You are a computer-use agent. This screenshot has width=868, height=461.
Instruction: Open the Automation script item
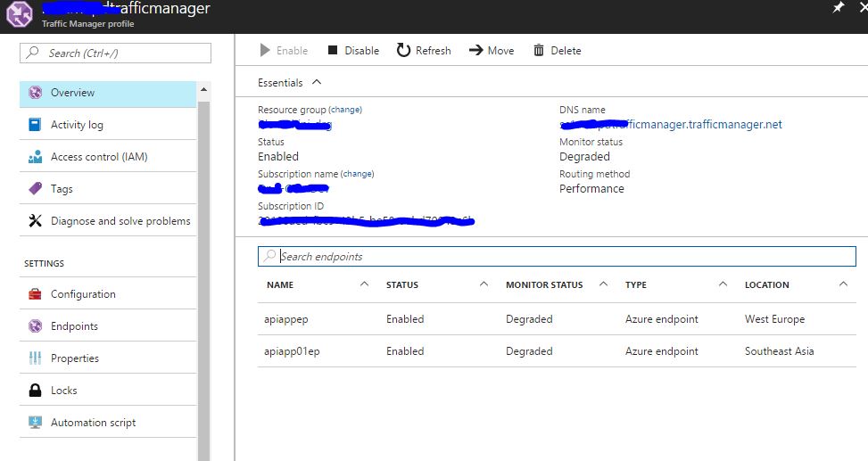point(108,423)
